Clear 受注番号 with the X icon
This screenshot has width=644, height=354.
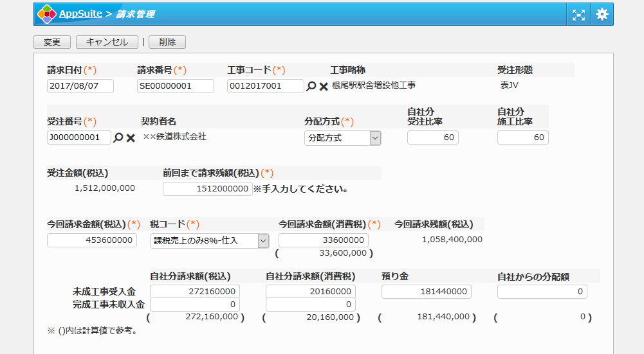coord(131,137)
